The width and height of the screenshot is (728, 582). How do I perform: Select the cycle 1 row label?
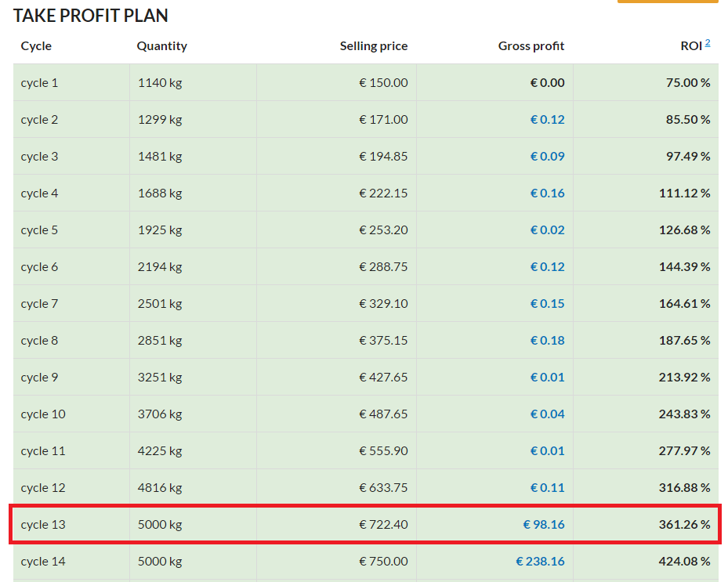(x=39, y=83)
